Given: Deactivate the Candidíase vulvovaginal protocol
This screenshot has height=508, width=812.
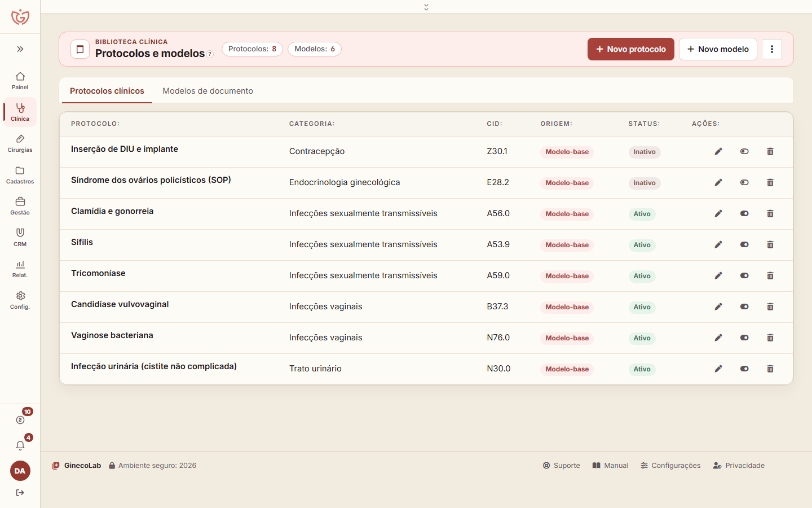Looking at the screenshot, I should 744,306.
